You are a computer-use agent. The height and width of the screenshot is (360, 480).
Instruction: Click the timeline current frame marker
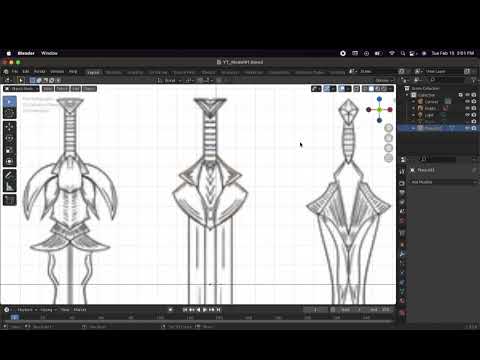[x=14, y=317]
